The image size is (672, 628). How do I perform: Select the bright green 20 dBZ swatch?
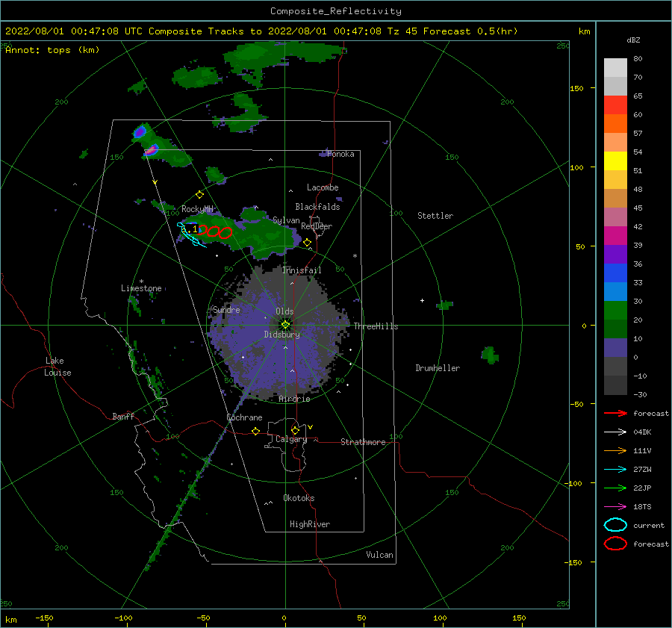point(615,311)
